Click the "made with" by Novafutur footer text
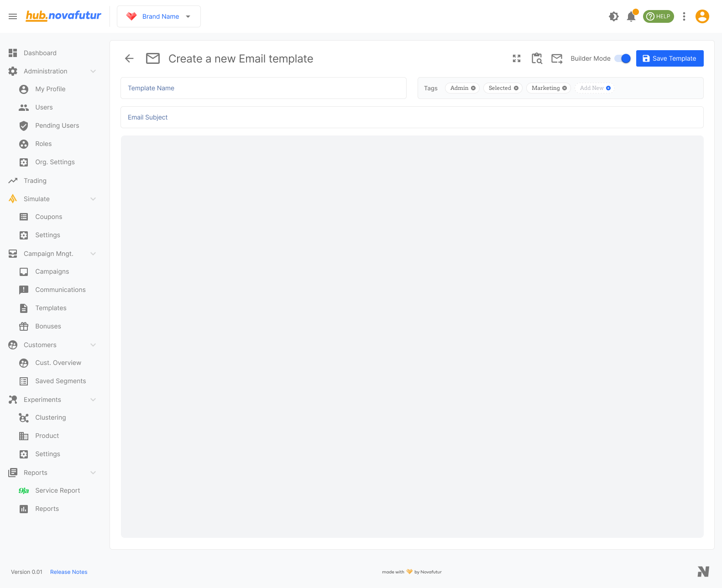Image resolution: width=722 pixels, height=588 pixels. tap(412, 572)
